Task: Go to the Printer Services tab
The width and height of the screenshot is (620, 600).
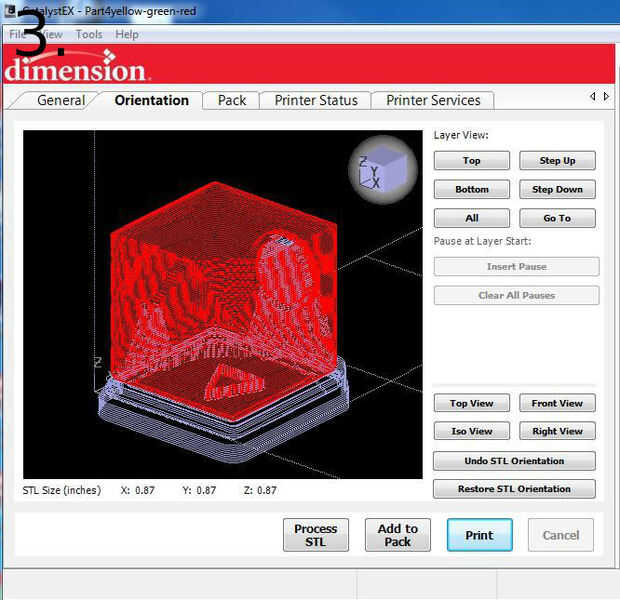Action: coord(433,100)
